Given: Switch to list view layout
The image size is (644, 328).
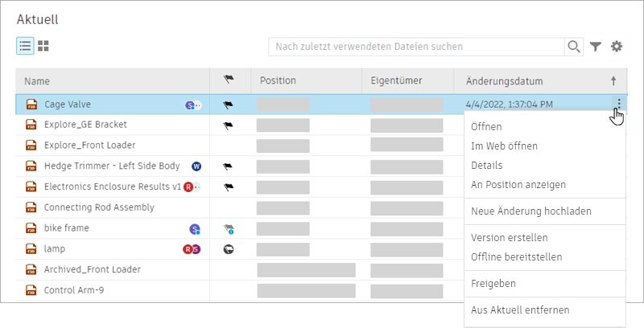Looking at the screenshot, I should click(x=25, y=47).
